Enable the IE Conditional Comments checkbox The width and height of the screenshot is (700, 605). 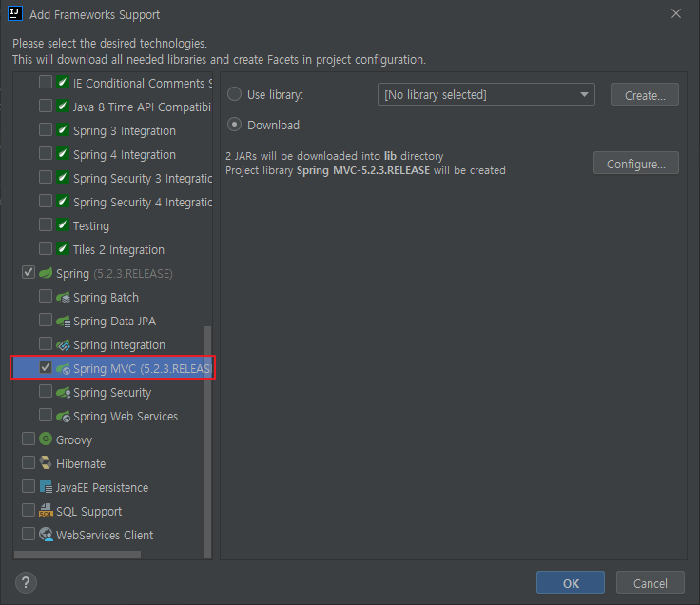(46, 82)
